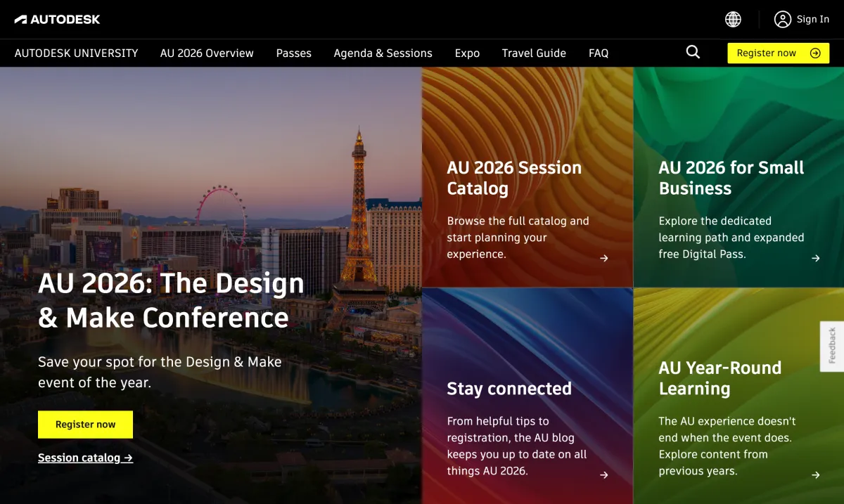Click yellow Register now button in hero

point(85,425)
